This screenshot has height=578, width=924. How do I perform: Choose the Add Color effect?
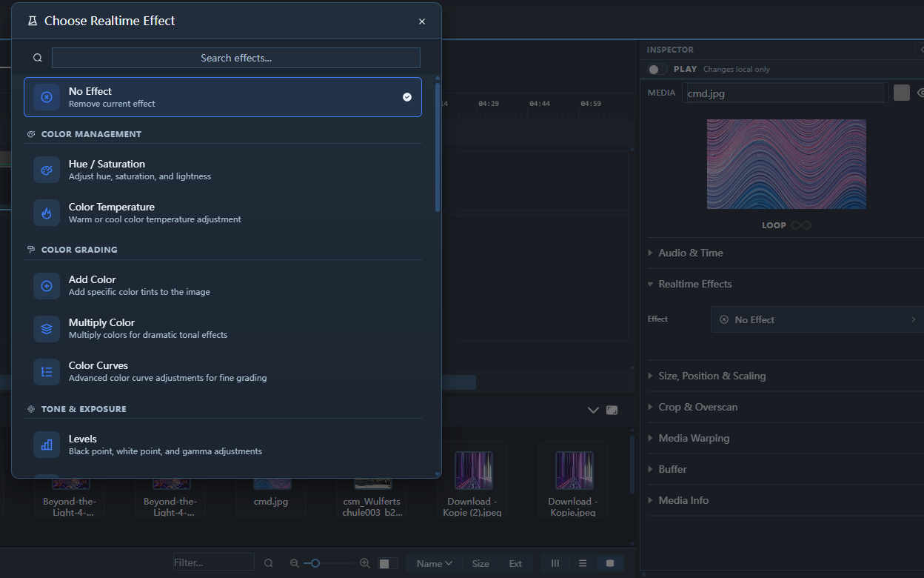(x=223, y=285)
